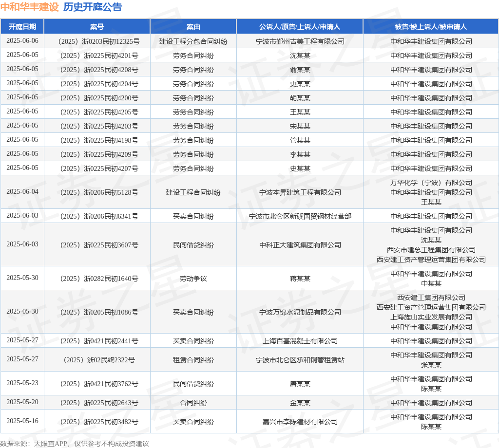The width and height of the screenshot is (499, 448).
Task: Click case number 浙02民终2322号
Action: point(99,360)
